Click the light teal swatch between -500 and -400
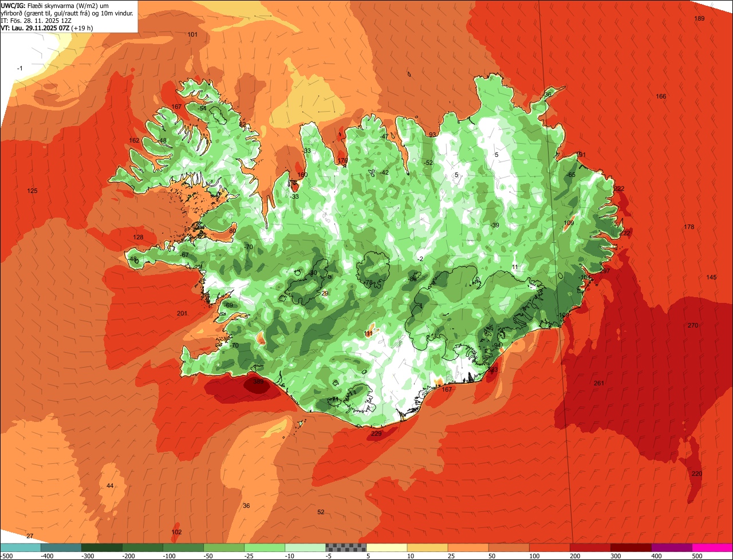Viewport: 733px width, 560px height. [x=21, y=547]
